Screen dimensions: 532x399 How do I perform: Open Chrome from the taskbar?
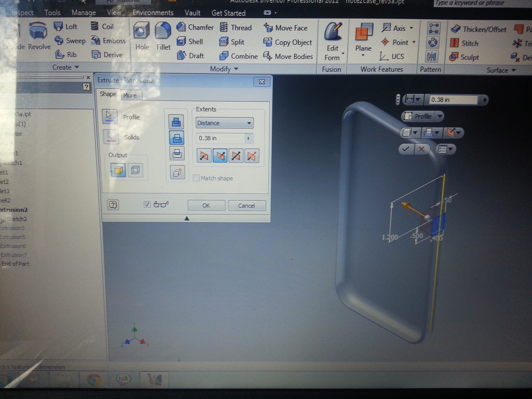click(x=94, y=379)
